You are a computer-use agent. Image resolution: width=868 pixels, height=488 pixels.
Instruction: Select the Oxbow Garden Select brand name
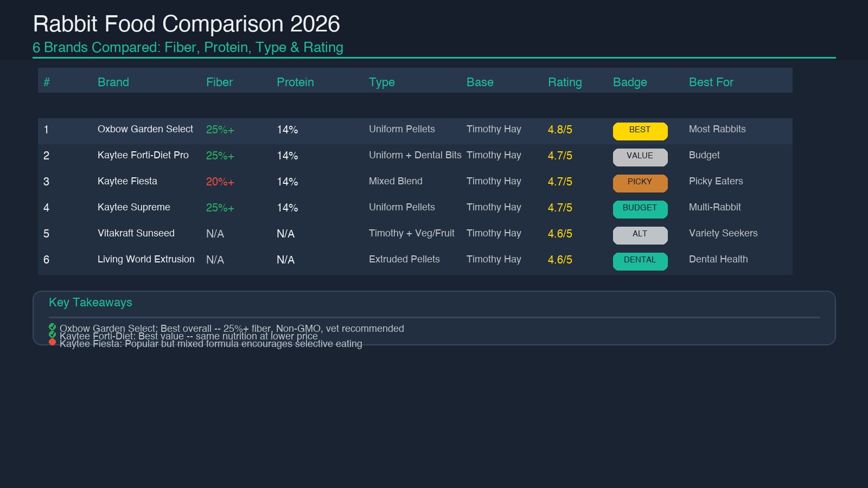[x=145, y=129]
